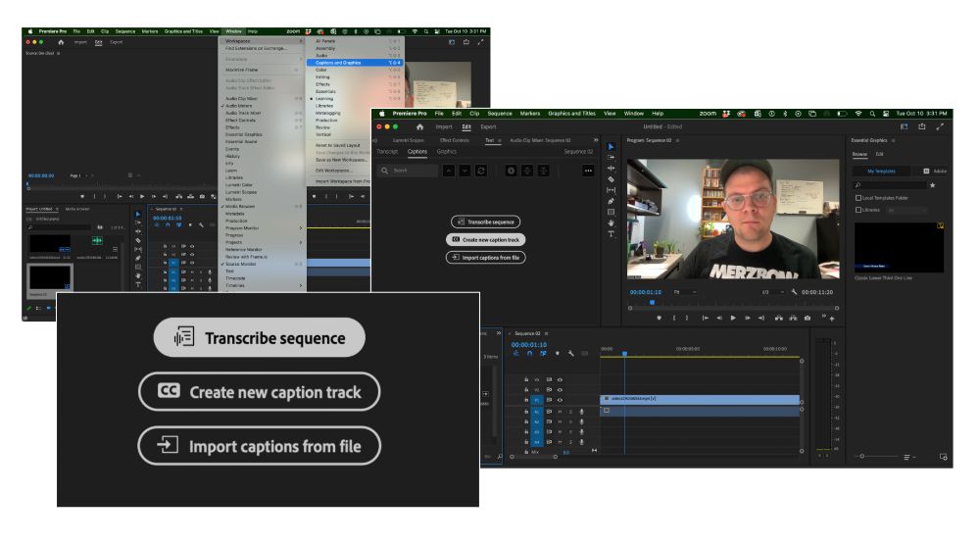Open Graphics and Titles menu in right window
Viewport: 980px width, 544px height.
pos(572,114)
